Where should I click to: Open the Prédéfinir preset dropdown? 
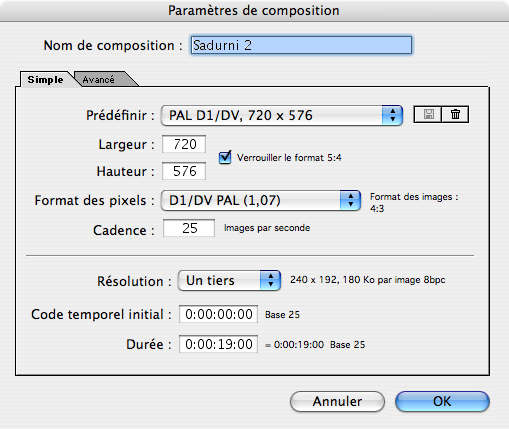282,115
